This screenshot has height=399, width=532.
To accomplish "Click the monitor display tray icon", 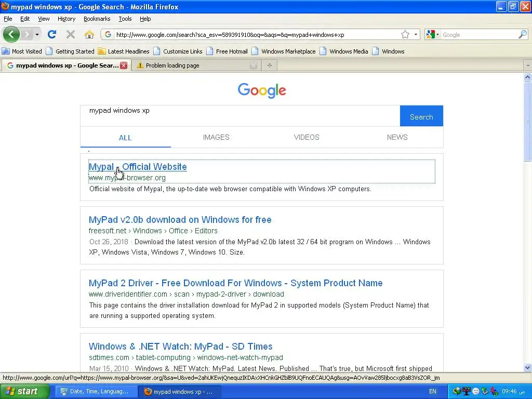I will 467,391.
